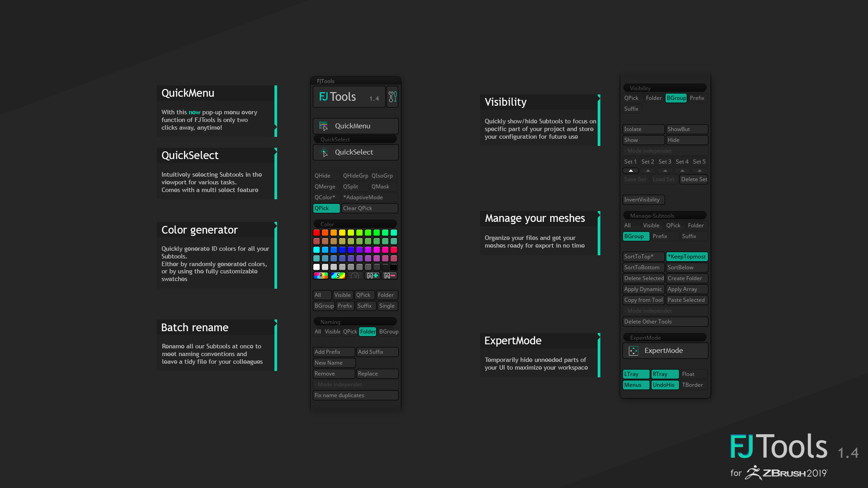
Task: Click the Fix name duplicates button
Action: (355, 394)
